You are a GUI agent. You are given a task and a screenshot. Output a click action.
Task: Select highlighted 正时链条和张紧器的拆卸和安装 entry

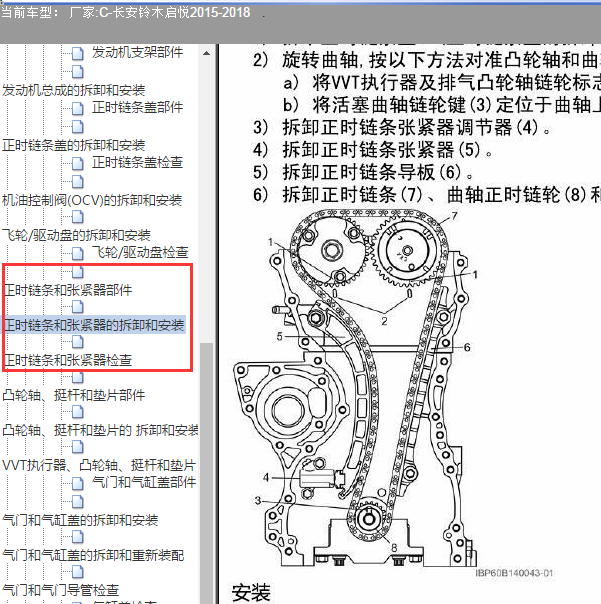(94, 325)
